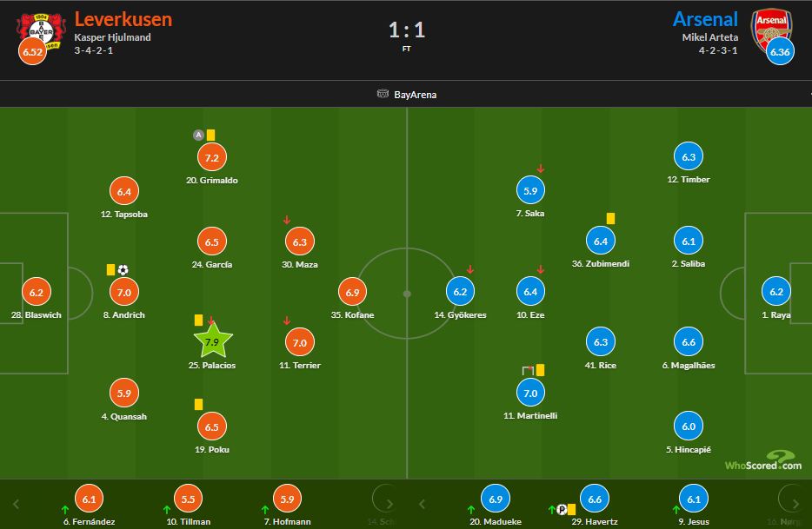Click Leverkusen's 6.52 team rating badge
This screenshot has height=529, width=812.
33,52
